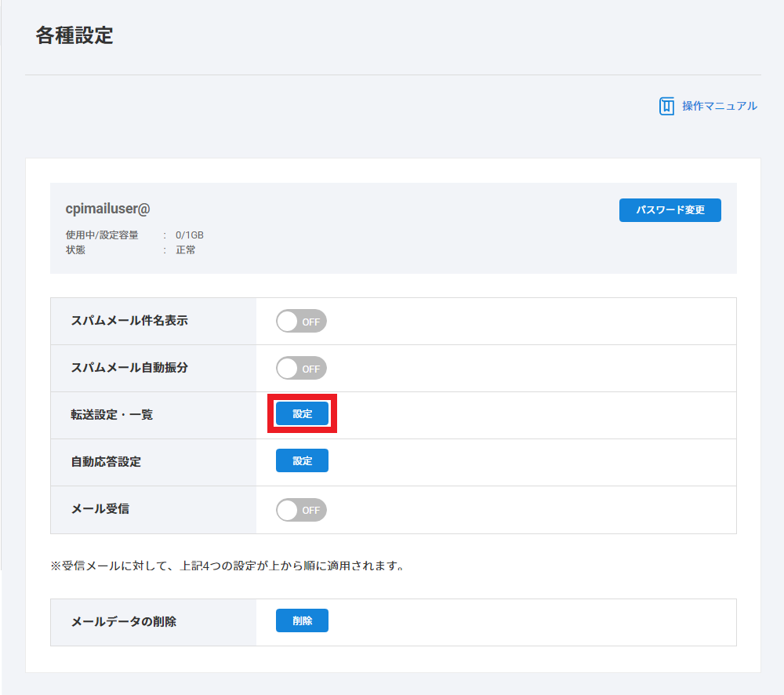The width and height of the screenshot is (784, 695).
Task: Select the 転送設定・一覧 row label
Action: pyautogui.click(x=112, y=415)
